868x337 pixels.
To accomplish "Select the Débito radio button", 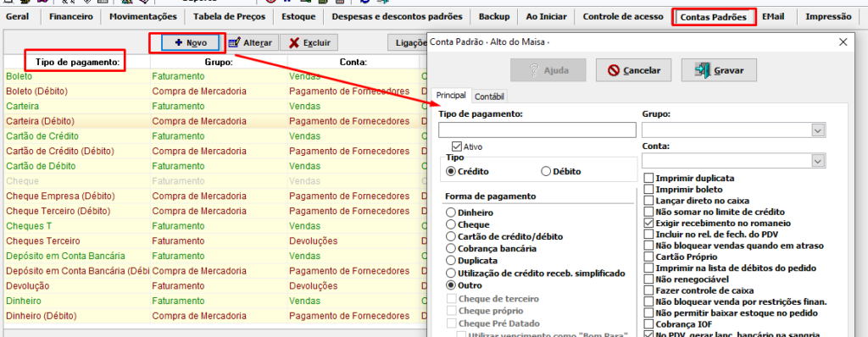I will [x=545, y=172].
